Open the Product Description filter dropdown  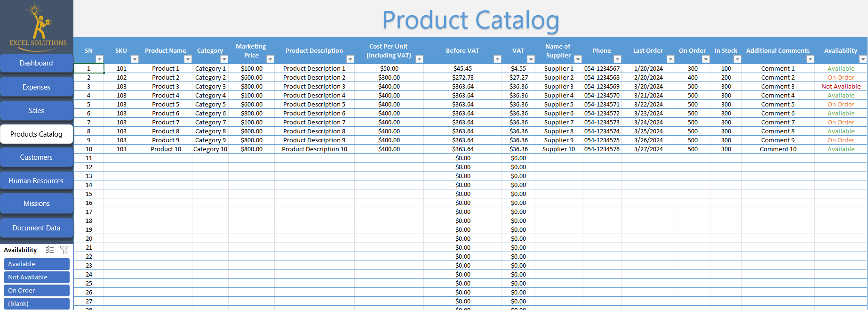pos(350,59)
